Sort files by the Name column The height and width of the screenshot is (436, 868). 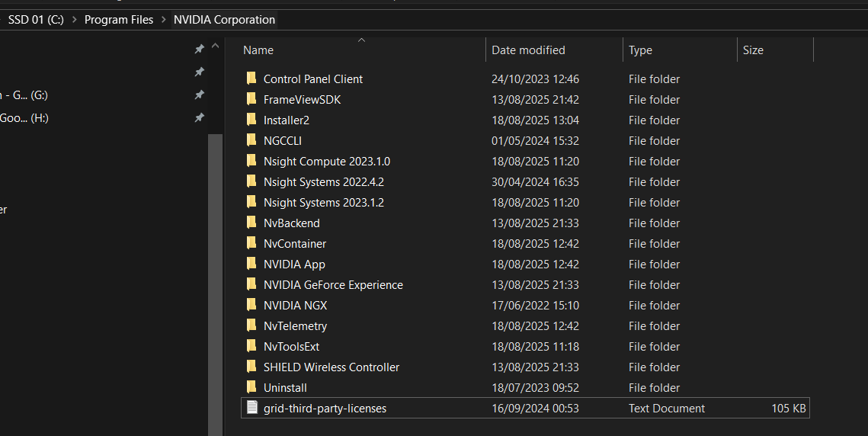click(x=258, y=50)
